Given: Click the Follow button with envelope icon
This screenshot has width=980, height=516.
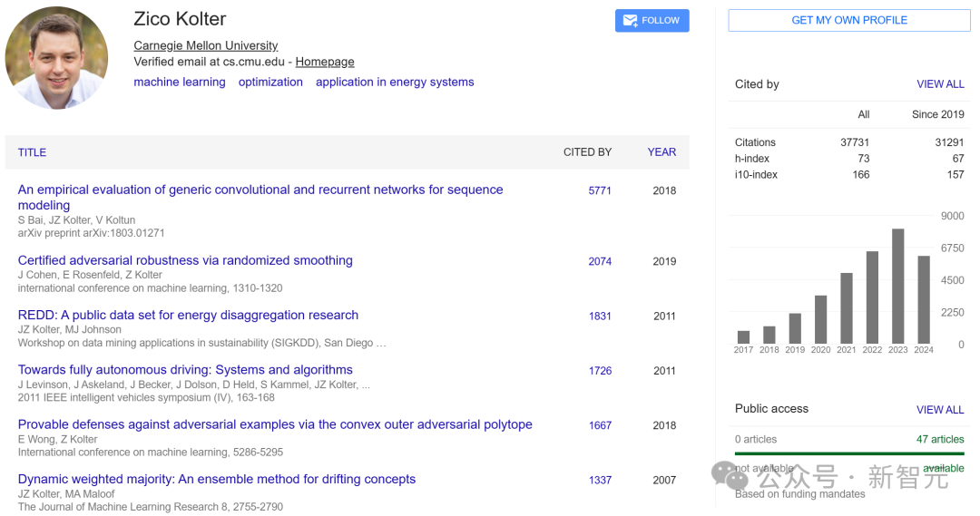Looking at the screenshot, I should pos(652,20).
